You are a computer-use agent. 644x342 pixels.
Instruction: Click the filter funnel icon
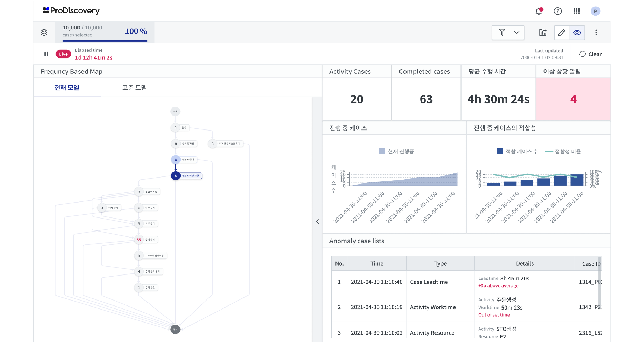pyautogui.click(x=502, y=32)
